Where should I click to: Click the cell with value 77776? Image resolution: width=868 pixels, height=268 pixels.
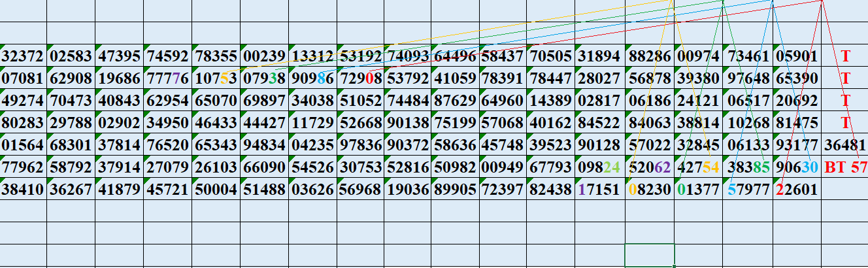click(167, 79)
